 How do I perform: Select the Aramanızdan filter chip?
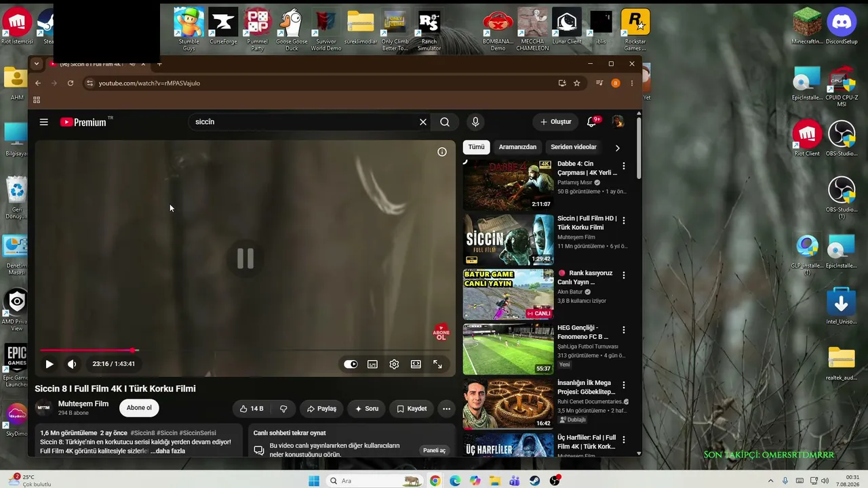(x=517, y=147)
